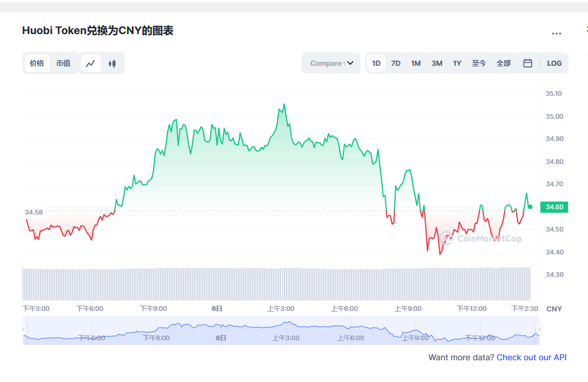Open the three-dot more options menu
This screenshot has width=588, height=382.
(556, 33)
